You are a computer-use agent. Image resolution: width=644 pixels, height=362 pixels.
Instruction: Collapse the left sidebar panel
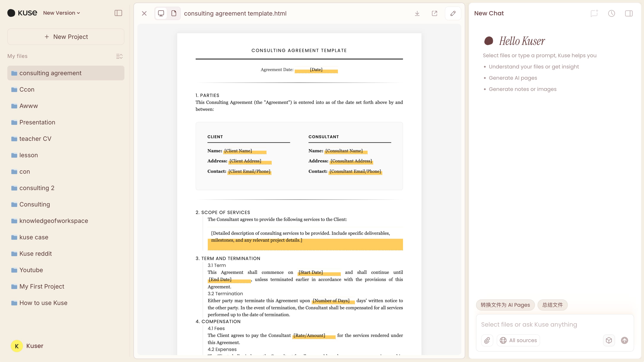click(118, 13)
